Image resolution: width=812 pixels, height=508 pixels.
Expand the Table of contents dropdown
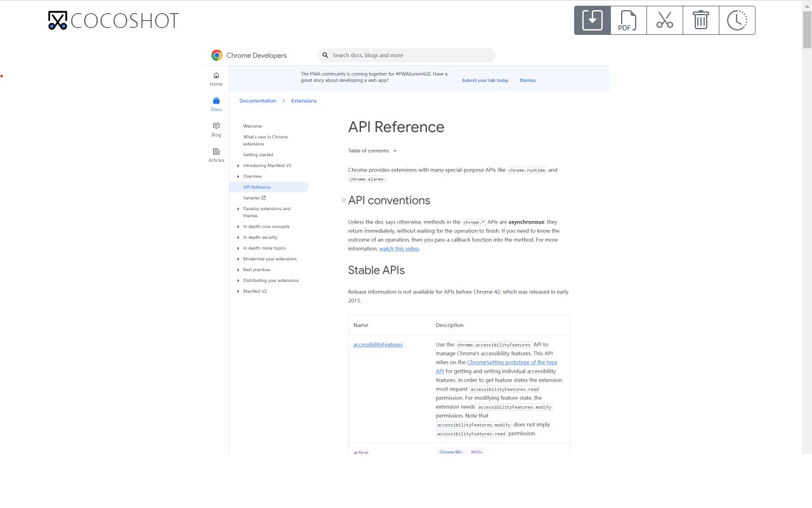pyautogui.click(x=372, y=151)
